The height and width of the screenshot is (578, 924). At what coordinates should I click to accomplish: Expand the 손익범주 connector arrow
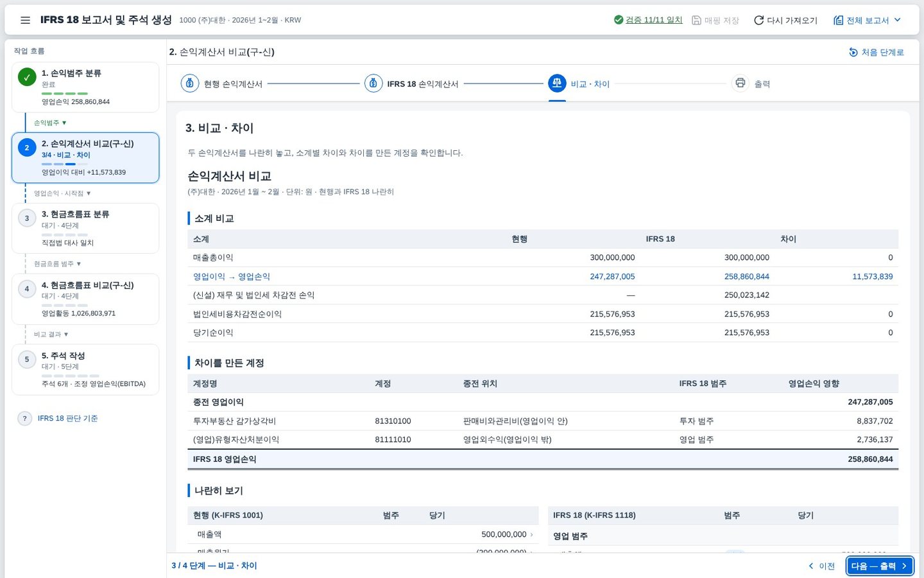pyautogui.click(x=50, y=123)
